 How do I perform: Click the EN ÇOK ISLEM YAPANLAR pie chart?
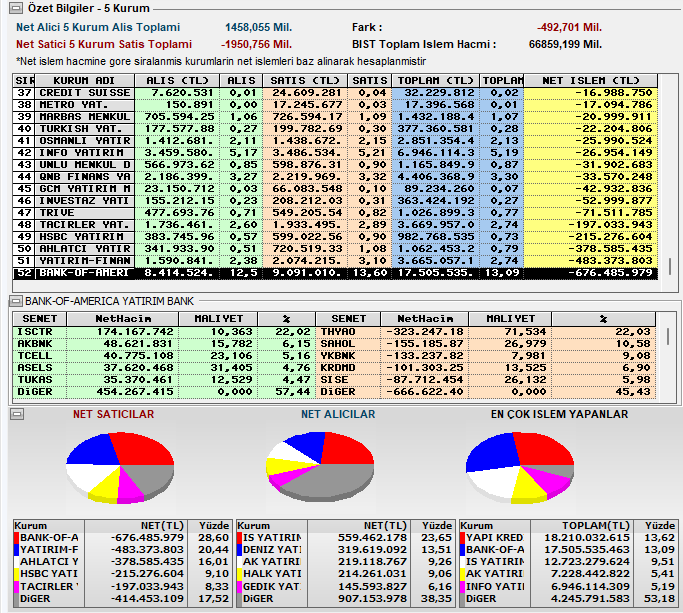click(520, 468)
